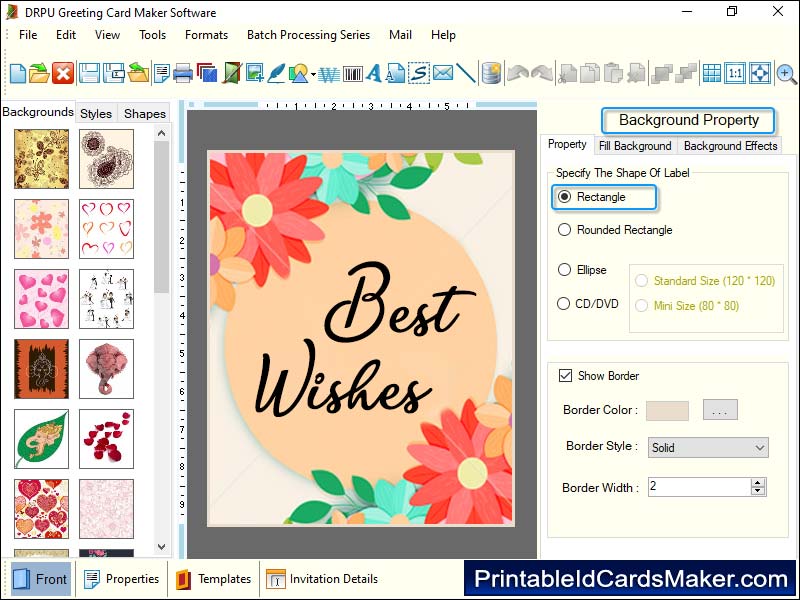800x600 pixels.
Task: Click the envelope mail icon
Action: click(x=442, y=73)
